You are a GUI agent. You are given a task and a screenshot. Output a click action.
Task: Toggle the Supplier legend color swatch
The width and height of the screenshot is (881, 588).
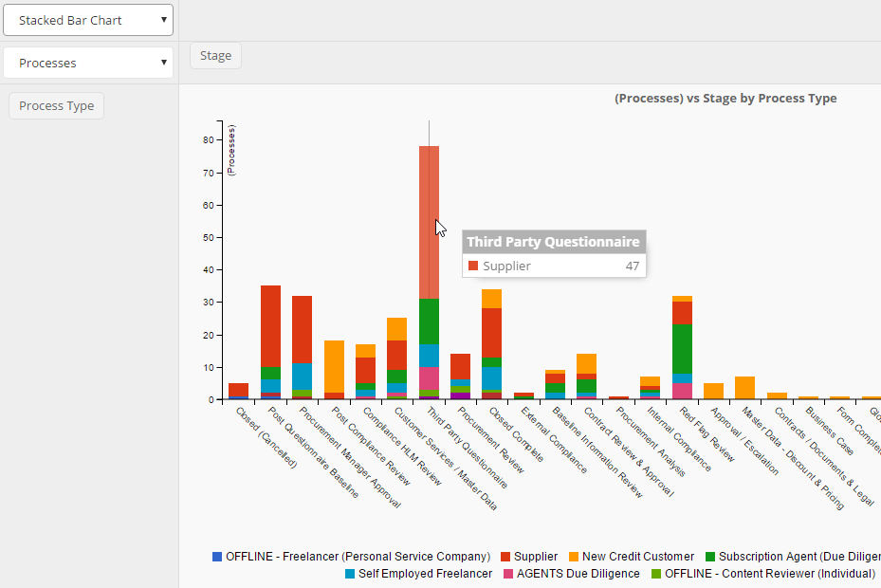(x=505, y=557)
